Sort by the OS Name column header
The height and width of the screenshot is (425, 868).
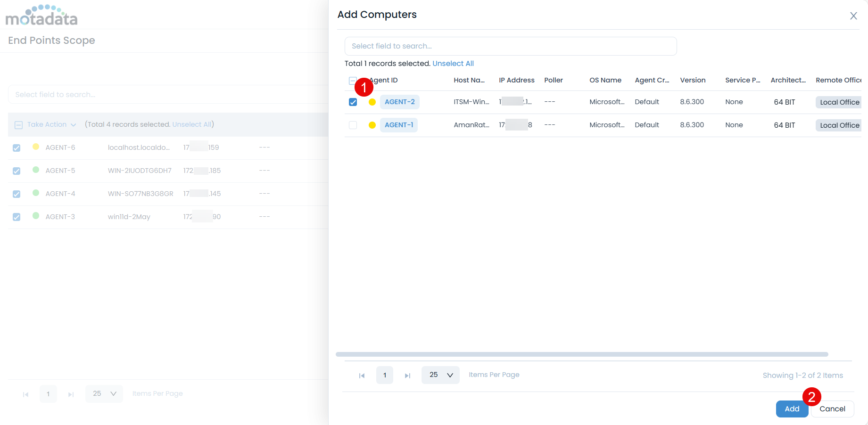[x=605, y=80]
